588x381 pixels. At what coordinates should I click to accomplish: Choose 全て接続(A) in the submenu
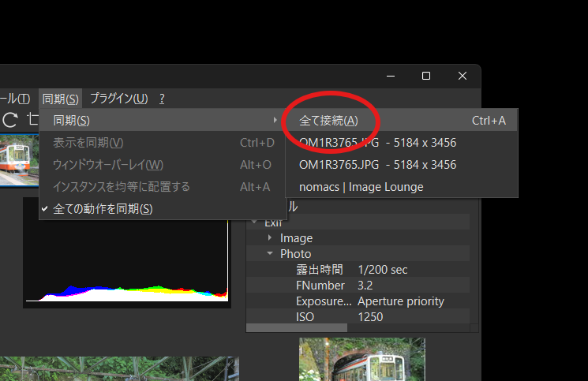pyautogui.click(x=402, y=120)
